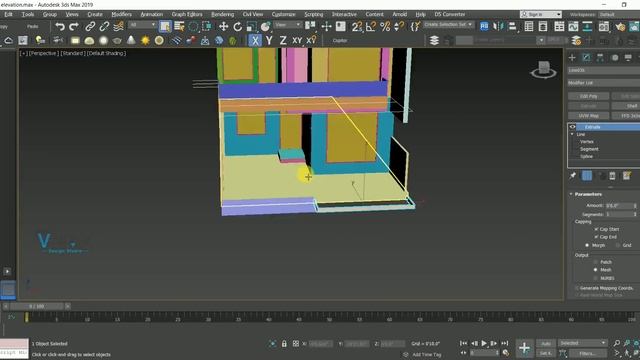Image resolution: width=640 pixels, height=360 pixels.
Task: Open the Rendering menu
Action: coord(222,14)
